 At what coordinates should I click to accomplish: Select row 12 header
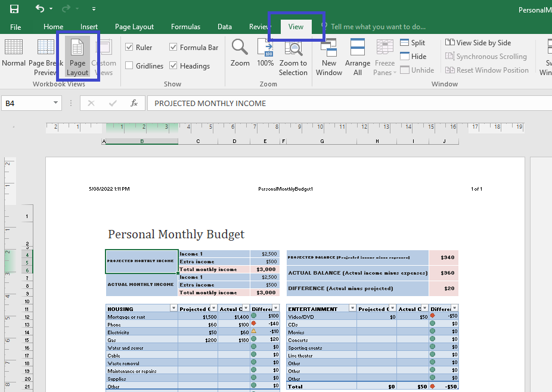click(x=27, y=317)
